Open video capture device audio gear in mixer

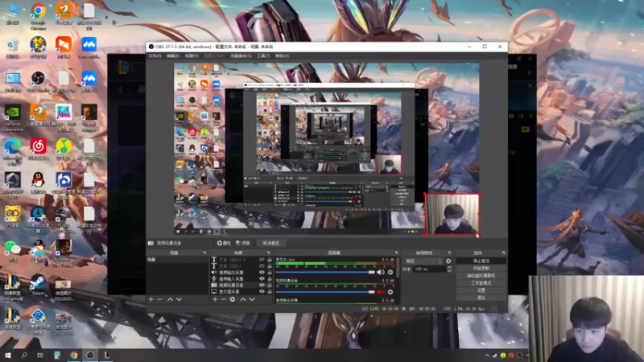pos(390,292)
